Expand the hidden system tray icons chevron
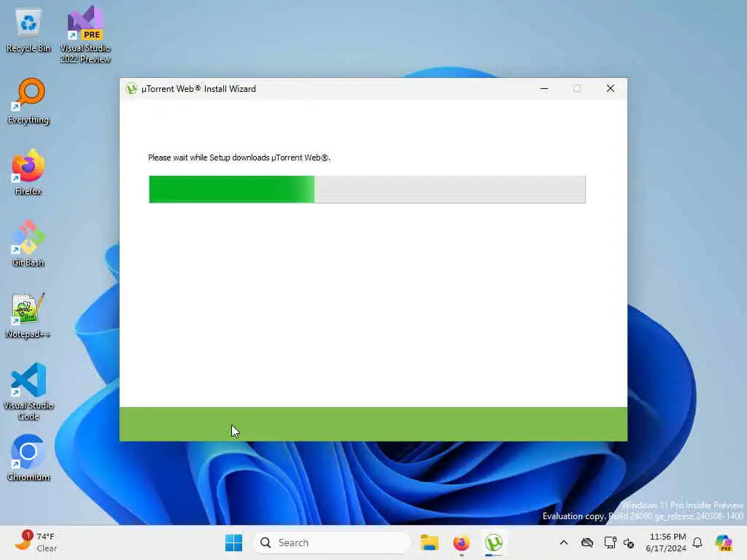The height and width of the screenshot is (560, 747). tap(564, 542)
